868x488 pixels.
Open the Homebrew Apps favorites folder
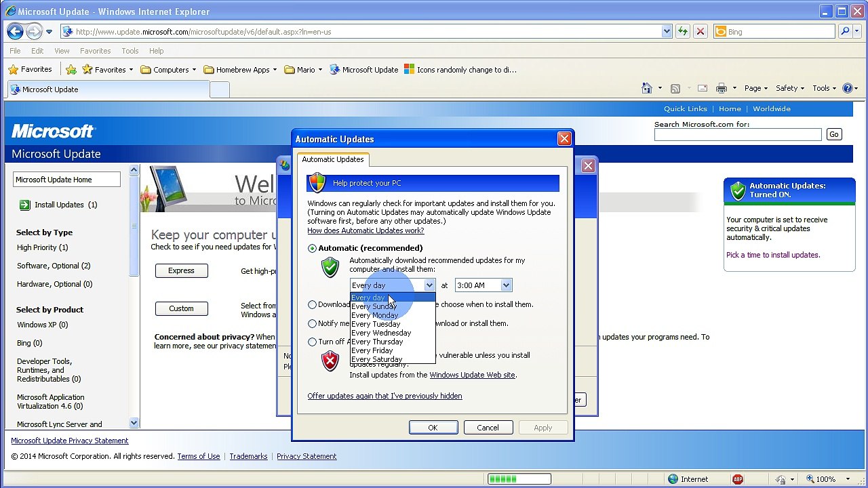240,69
